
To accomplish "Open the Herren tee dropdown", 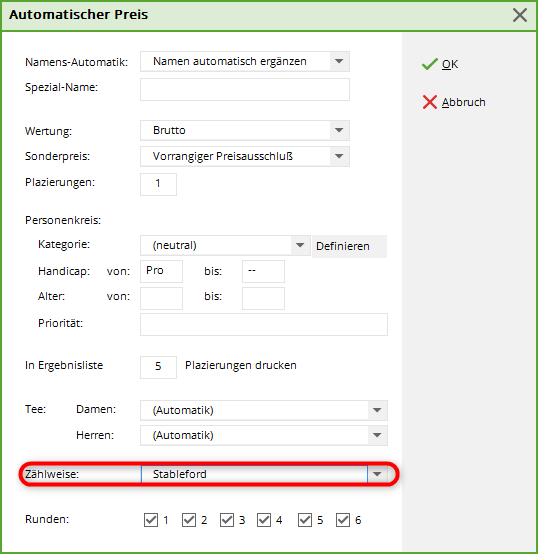I will click(x=377, y=435).
